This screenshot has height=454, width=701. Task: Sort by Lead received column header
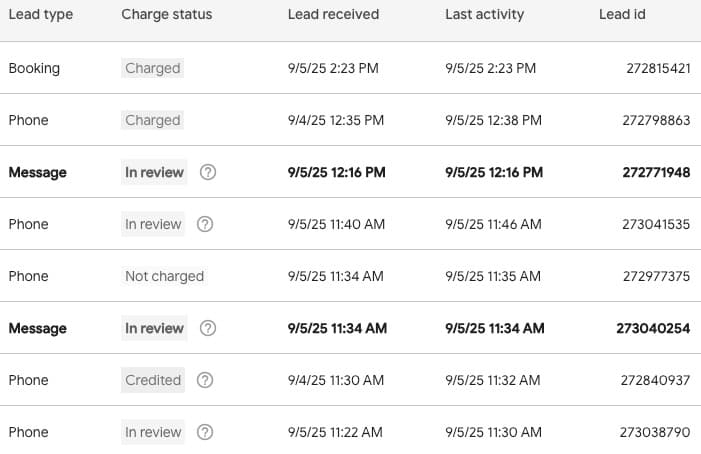[333, 14]
